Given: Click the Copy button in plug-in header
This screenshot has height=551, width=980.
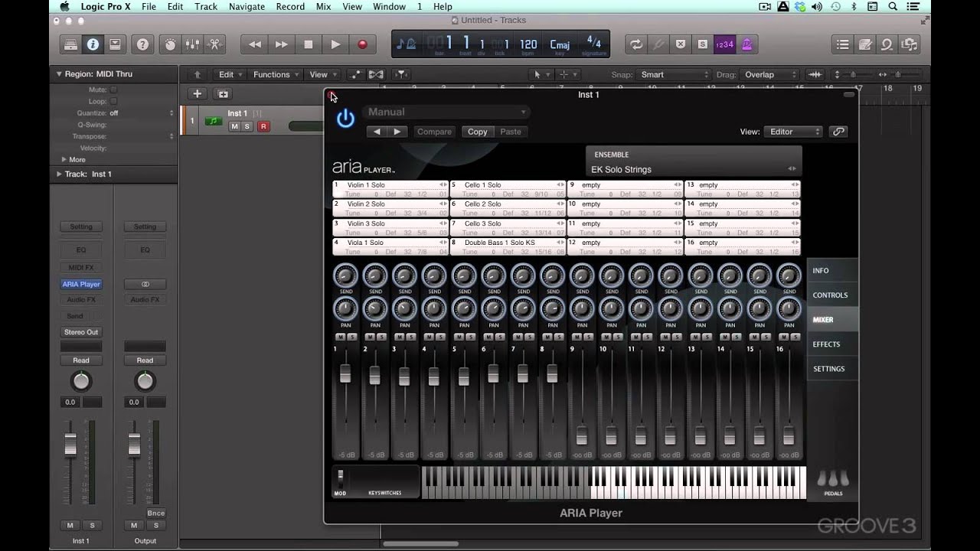Looking at the screenshot, I should click(x=478, y=132).
